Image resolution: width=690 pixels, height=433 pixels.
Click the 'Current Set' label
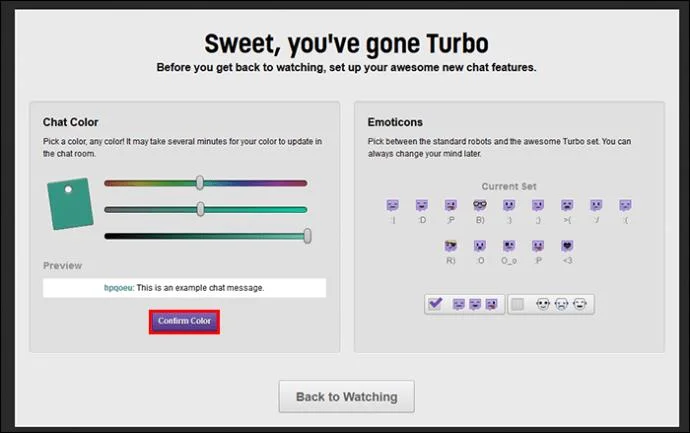[509, 187]
